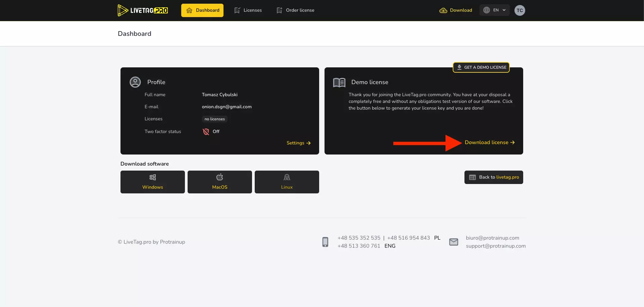The image size is (644, 307).
Task: Click the profile person icon
Action: point(135,82)
